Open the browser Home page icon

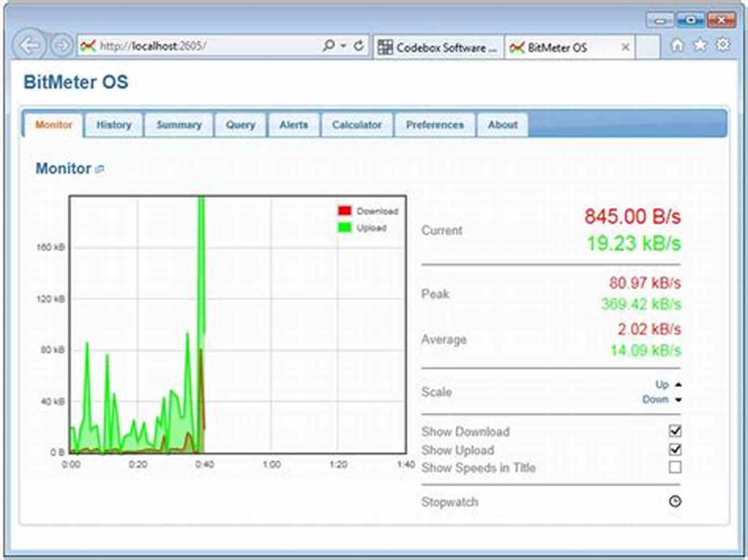[x=677, y=45]
